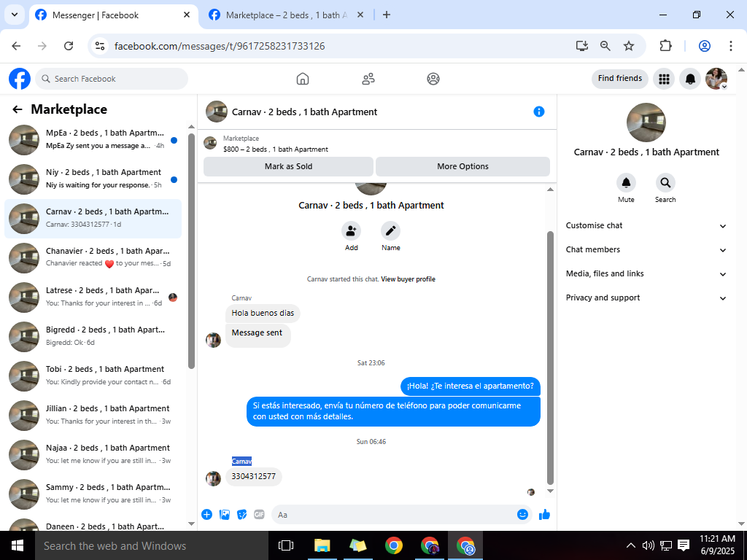The width and height of the screenshot is (747, 560).
Task: Click the Search Facebook field
Action: click(x=112, y=79)
